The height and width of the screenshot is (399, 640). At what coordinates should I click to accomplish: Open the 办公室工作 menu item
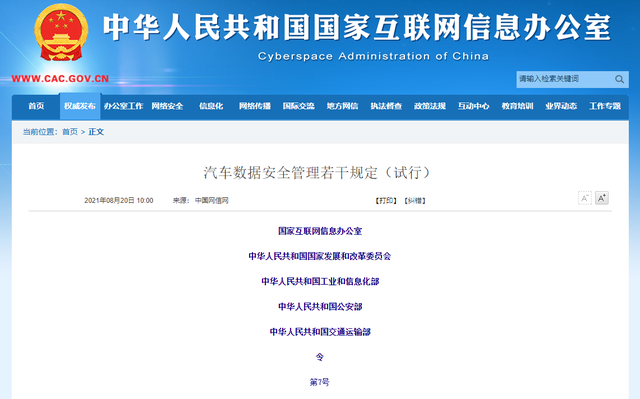click(x=123, y=106)
